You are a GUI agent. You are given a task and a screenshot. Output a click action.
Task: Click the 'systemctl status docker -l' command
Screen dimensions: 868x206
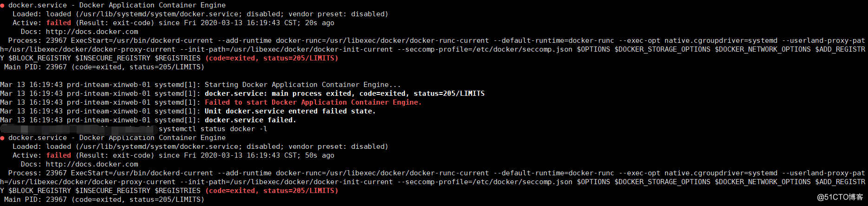(213, 129)
